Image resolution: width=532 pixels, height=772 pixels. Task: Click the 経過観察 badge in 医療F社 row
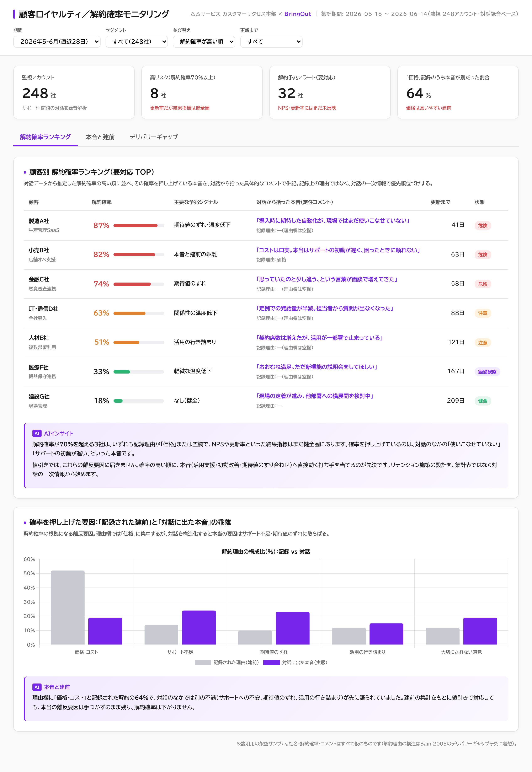[x=487, y=372]
